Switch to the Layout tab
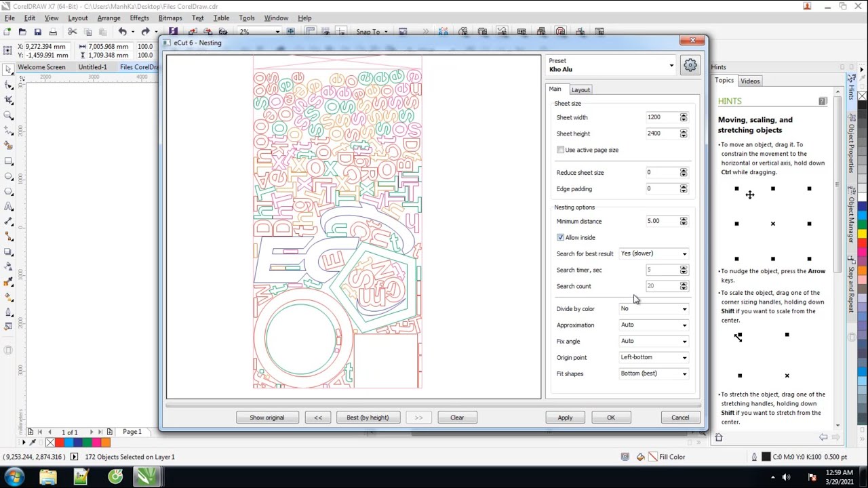 [x=580, y=89]
